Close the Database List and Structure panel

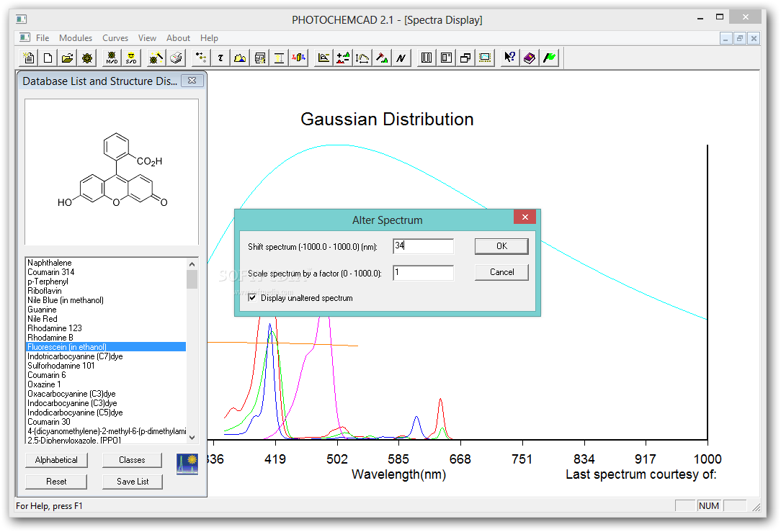click(192, 81)
